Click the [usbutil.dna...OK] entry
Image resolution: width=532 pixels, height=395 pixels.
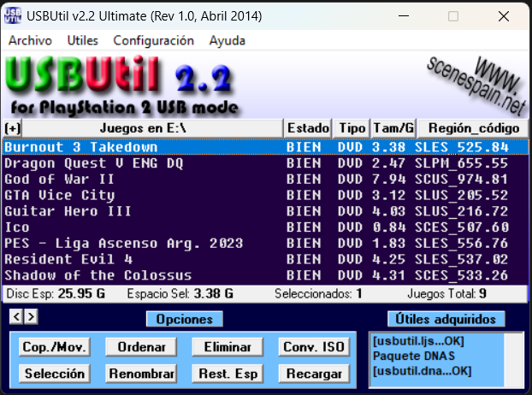(422, 371)
